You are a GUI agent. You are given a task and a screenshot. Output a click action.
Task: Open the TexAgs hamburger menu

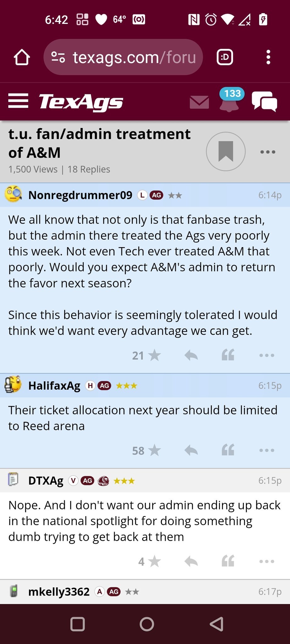[x=18, y=101]
